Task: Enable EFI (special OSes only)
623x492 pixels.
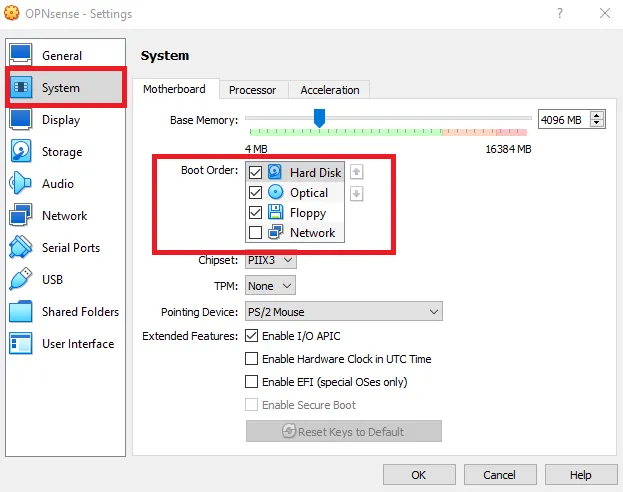Action: (251, 382)
